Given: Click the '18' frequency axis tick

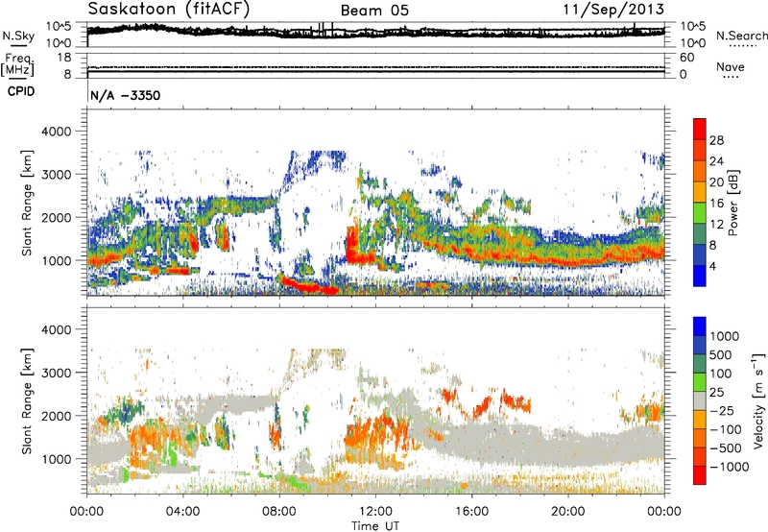Looking at the screenshot, I should (64, 57).
